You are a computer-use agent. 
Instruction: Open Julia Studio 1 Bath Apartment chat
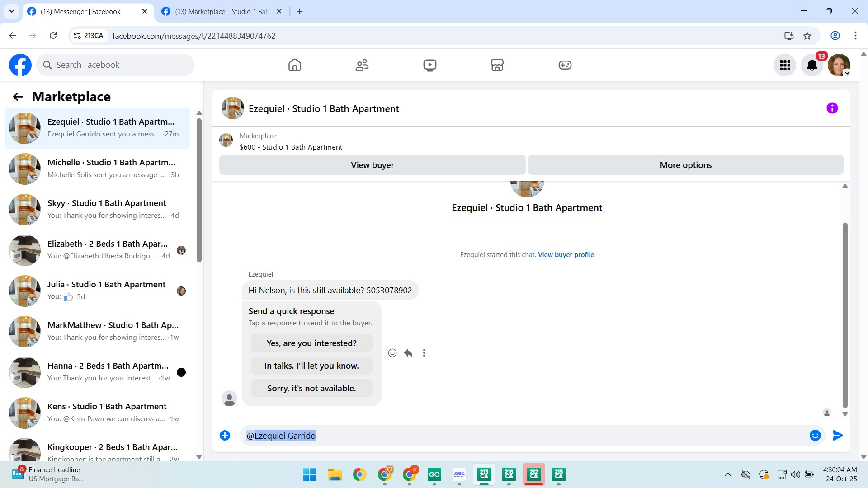coord(97,291)
